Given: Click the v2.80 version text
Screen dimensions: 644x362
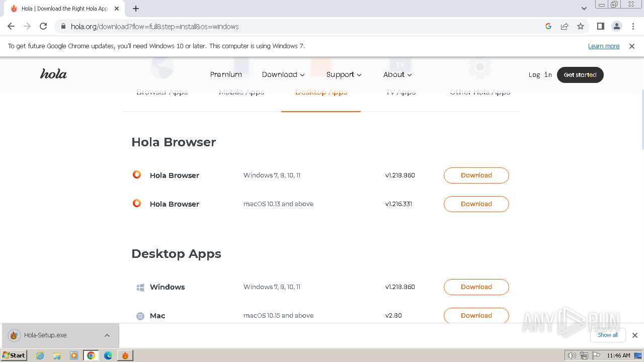Looking at the screenshot, I should pyautogui.click(x=393, y=316).
